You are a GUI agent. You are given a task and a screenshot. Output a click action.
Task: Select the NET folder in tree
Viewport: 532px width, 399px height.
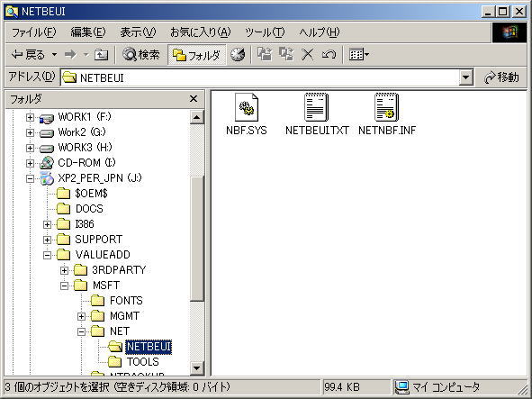point(120,331)
